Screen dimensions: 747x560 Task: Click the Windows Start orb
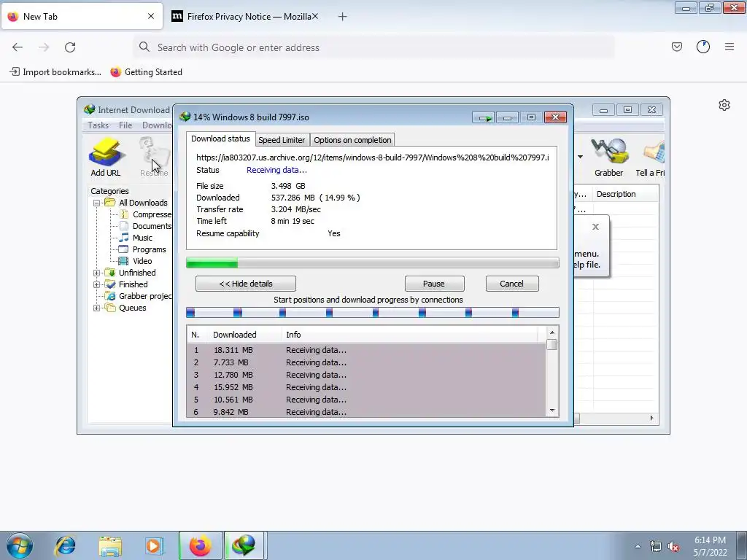(20, 545)
